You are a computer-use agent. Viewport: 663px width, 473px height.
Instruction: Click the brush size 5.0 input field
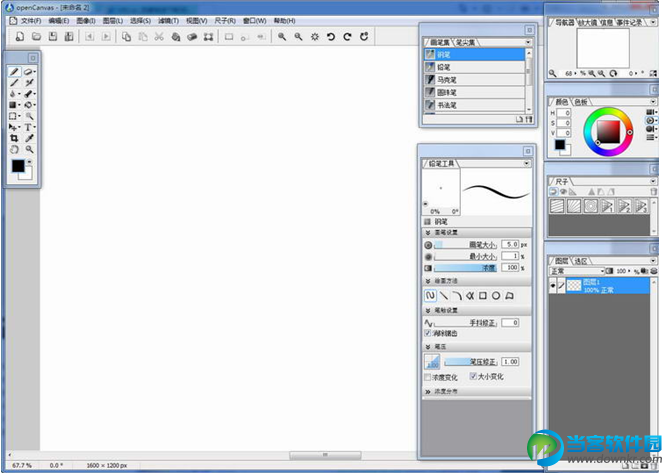coord(510,244)
